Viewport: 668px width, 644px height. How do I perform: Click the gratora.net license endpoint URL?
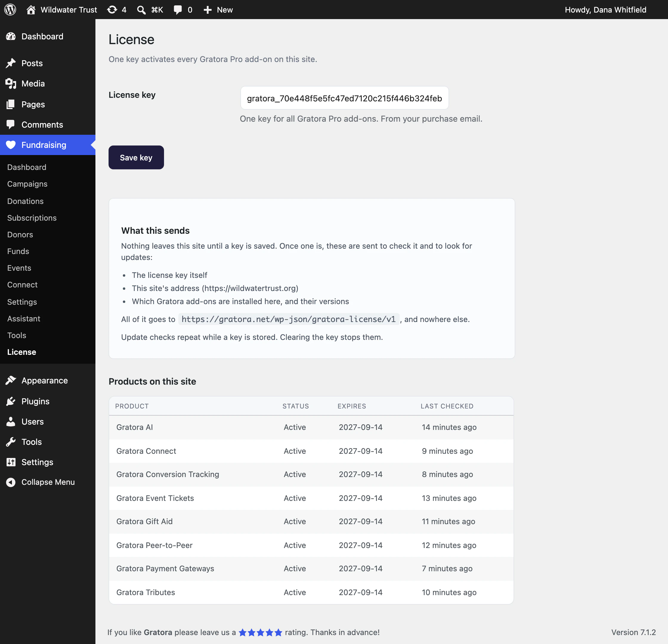click(x=288, y=319)
